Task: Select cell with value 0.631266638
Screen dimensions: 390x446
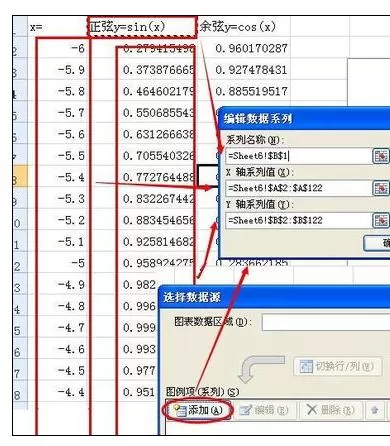Action: pyautogui.click(x=143, y=134)
